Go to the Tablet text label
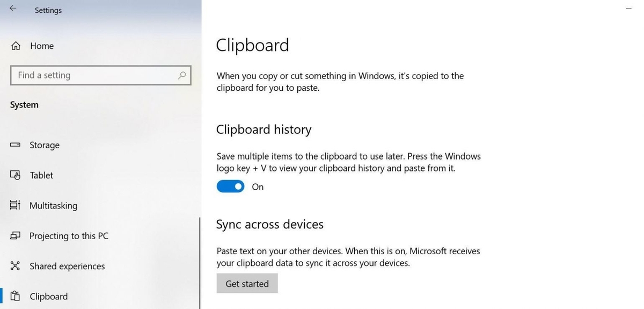The image size is (644, 309). [41, 175]
